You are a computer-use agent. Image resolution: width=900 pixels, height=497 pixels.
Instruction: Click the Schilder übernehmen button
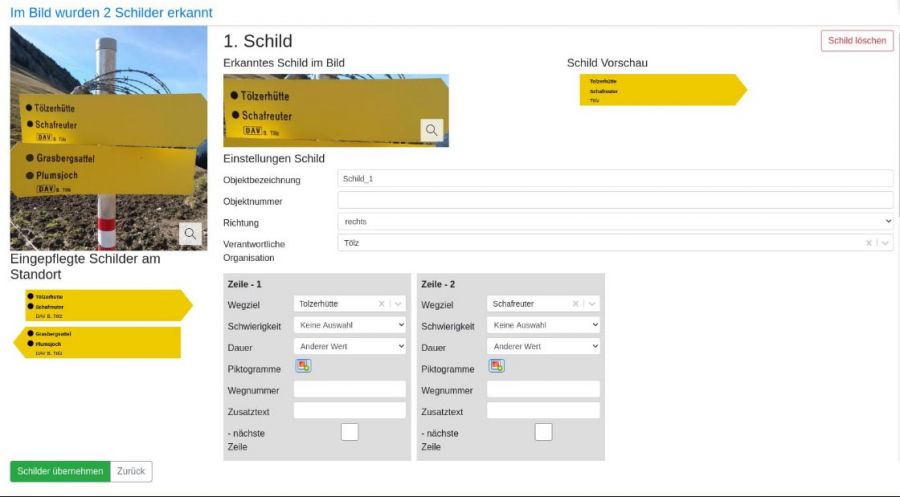[60, 471]
